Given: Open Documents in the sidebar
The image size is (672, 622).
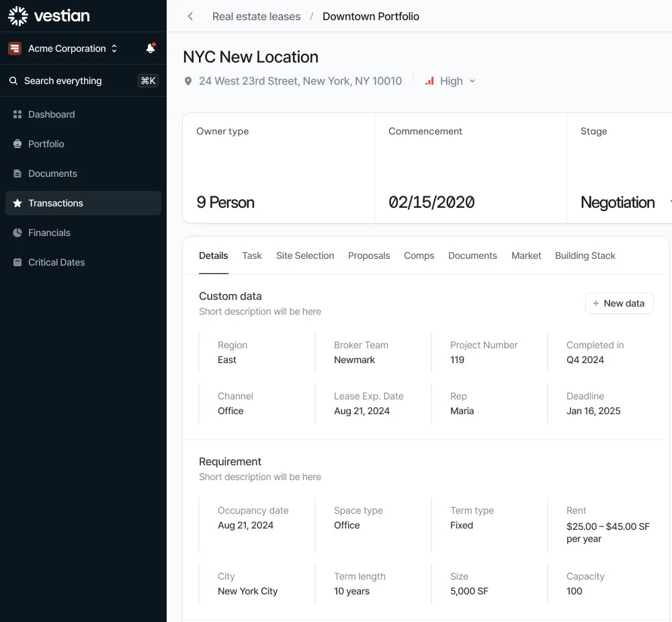Looking at the screenshot, I should pyautogui.click(x=83, y=173).
